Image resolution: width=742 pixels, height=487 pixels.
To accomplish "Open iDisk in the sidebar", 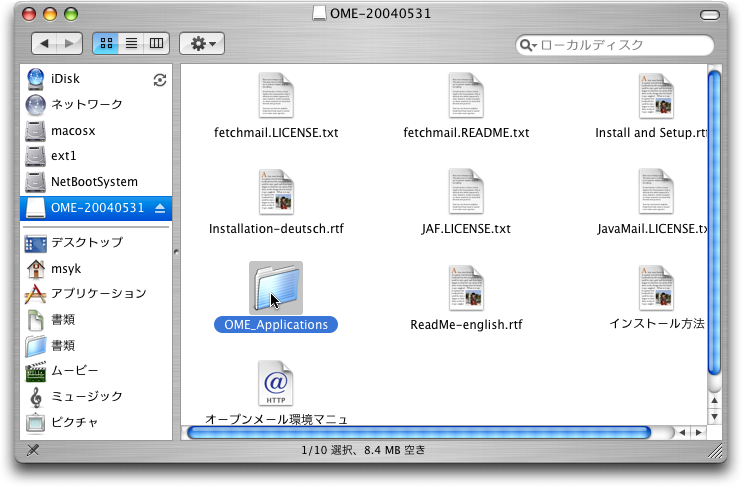I will pos(66,79).
